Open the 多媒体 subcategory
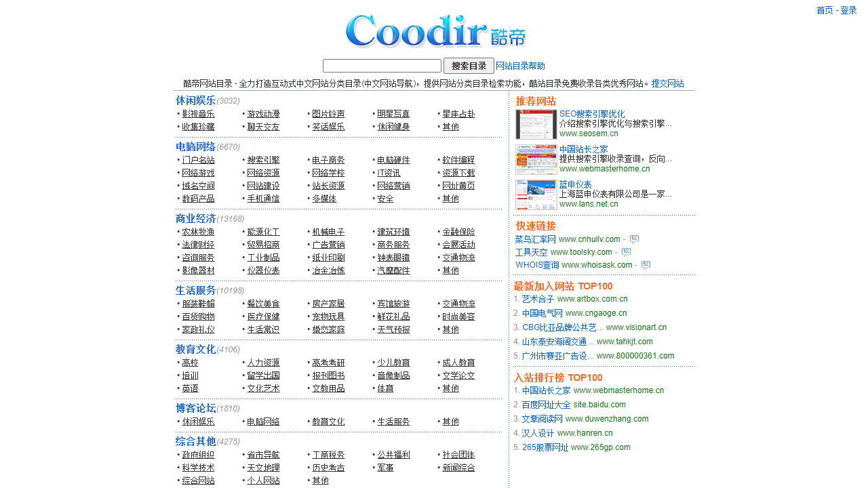Screen dimensions: 868x488 click(x=324, y=199)
